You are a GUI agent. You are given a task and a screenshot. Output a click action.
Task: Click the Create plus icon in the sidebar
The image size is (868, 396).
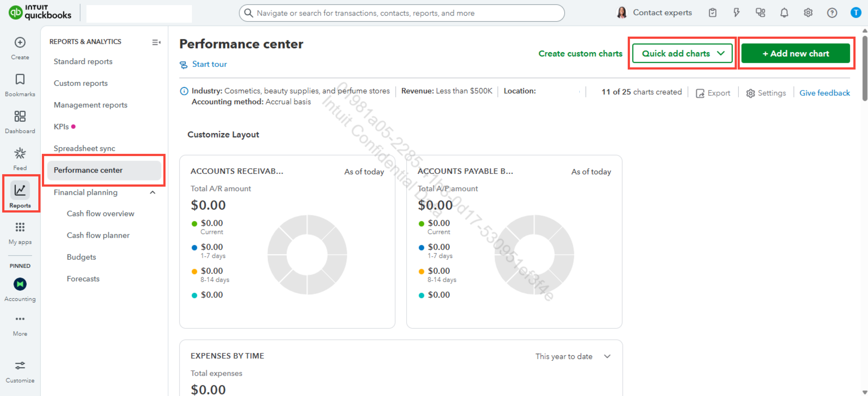pyautogui.click(x=20, y=43)
